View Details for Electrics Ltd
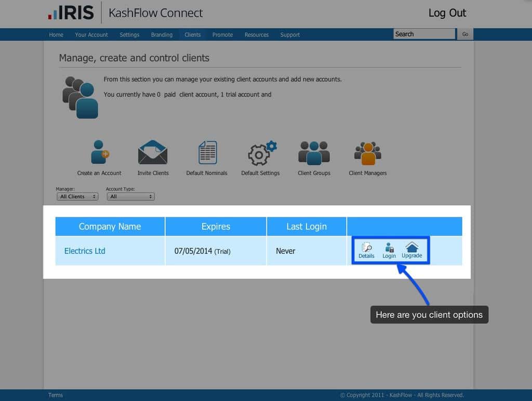 (366, 250)
